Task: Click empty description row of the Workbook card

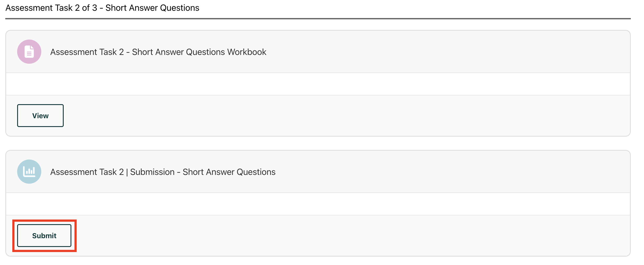Action: coord(318,84)
